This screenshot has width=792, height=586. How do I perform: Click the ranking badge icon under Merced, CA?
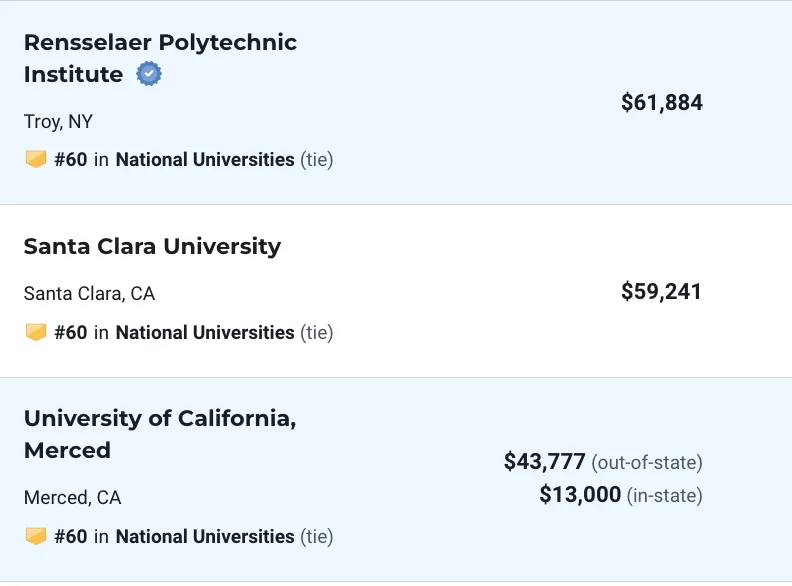(x=36, y=536)
